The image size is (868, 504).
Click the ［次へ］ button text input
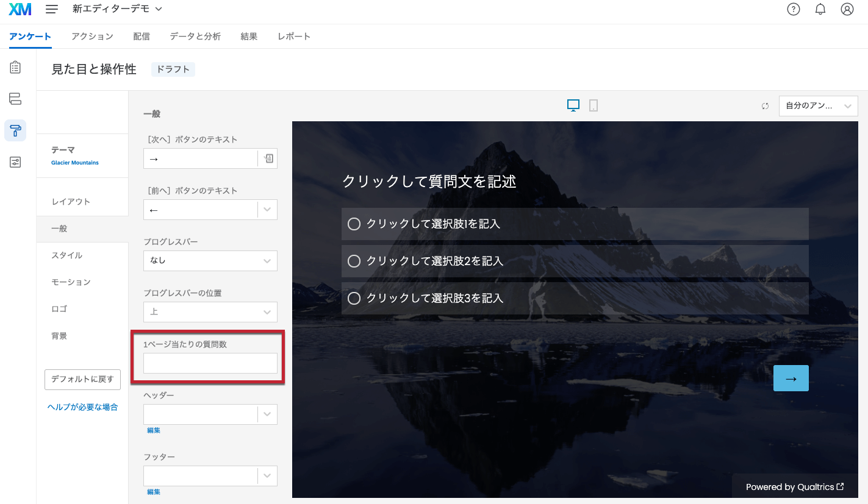201,158
